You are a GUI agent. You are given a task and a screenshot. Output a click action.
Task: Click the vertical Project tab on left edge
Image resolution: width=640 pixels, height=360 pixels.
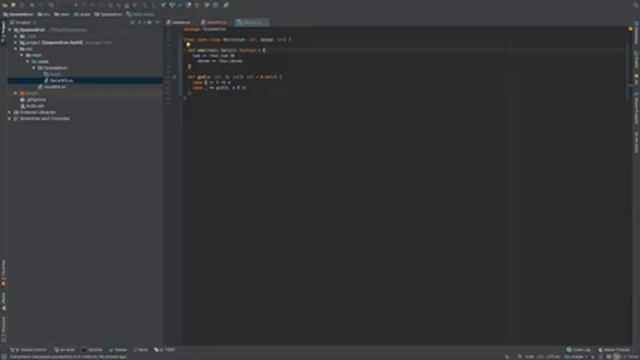point(3,31)
